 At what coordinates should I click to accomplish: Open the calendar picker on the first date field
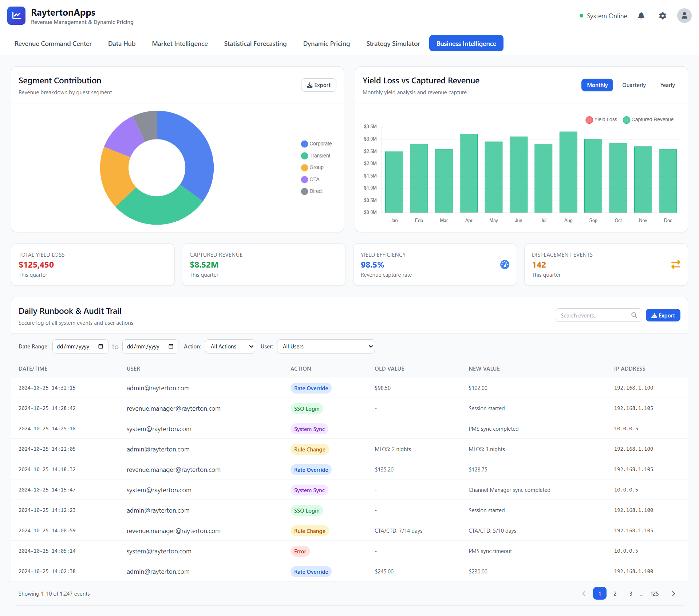click(x=101, y=346)
